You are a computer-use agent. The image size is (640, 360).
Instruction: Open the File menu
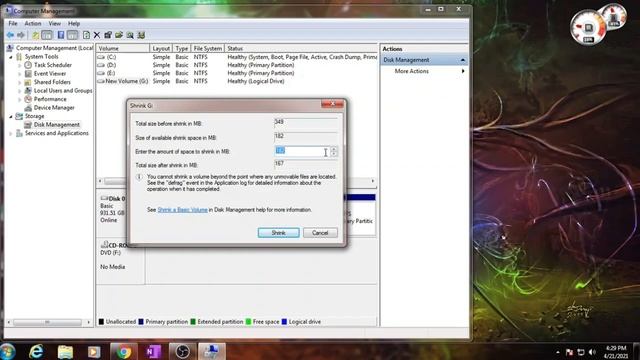[x=13, y=24]
